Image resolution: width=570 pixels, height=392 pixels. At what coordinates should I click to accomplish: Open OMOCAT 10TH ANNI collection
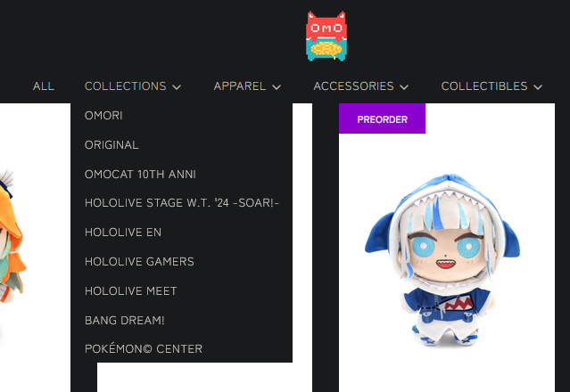(140, 175)
